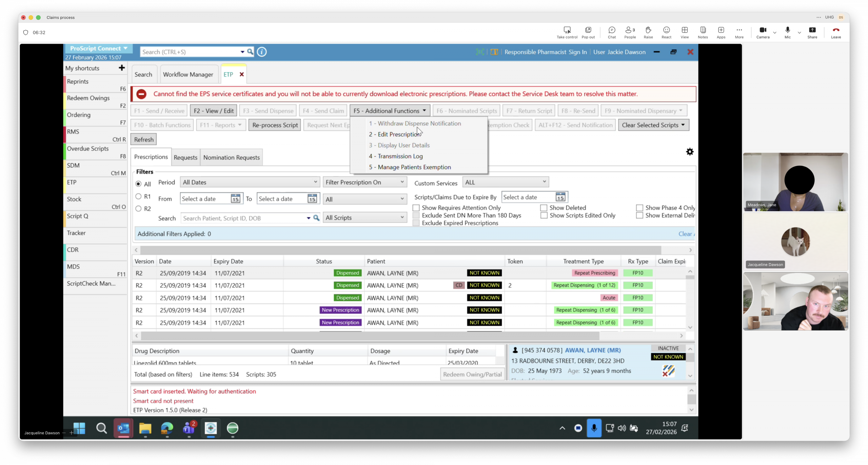Viewport: 868px width, 465px height.
Task: Open the Filter Prescription On dropdown
Action: coord(365,182)
